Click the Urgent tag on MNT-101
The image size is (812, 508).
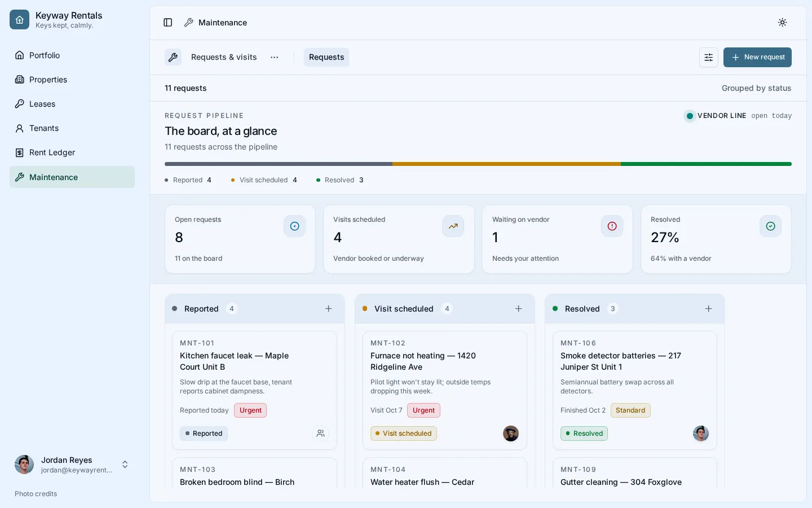(250, 410)
